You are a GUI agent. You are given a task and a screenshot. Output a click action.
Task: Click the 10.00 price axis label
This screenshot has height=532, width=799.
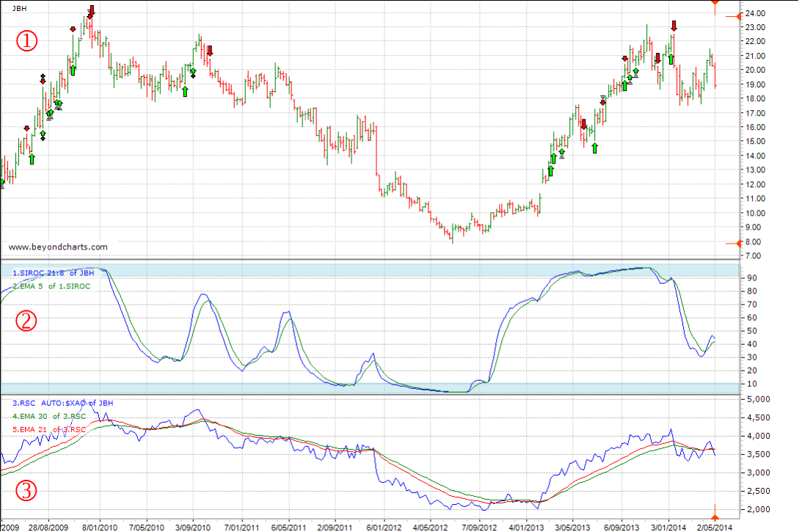(755, 213)
